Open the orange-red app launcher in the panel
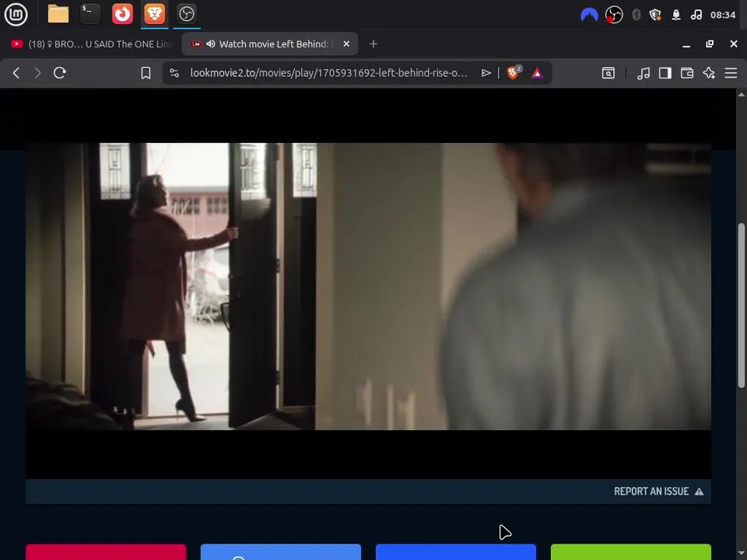Image resolution: width=747 pixels, height=560 pixels. pos(122,14)
